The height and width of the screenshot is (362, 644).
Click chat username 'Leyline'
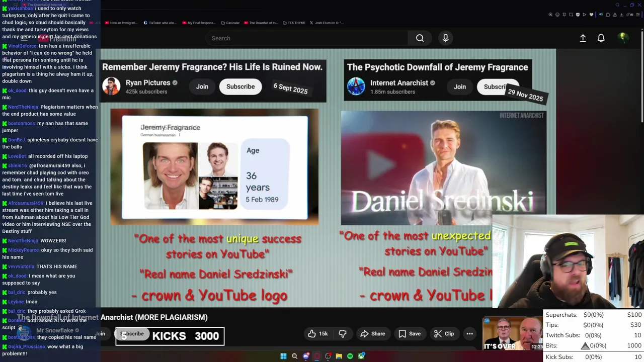[16, 302]
